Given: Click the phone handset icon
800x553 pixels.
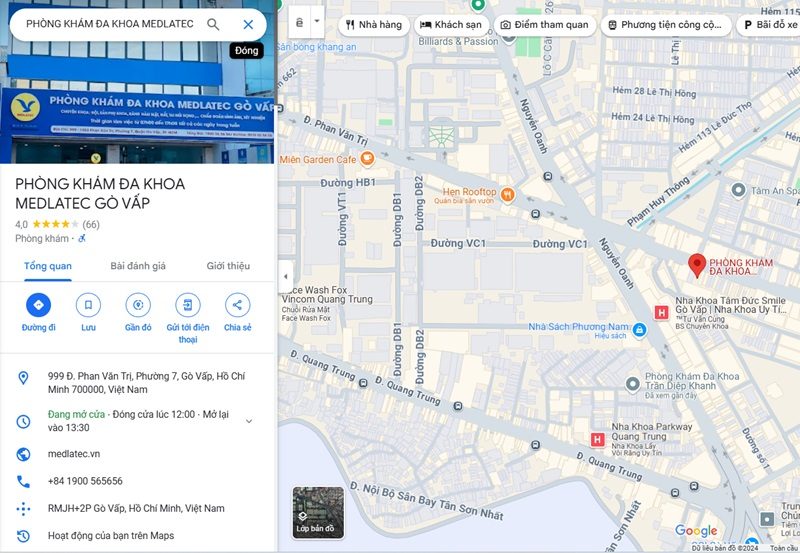Looking at the screenshot, I should coord(23,481).
